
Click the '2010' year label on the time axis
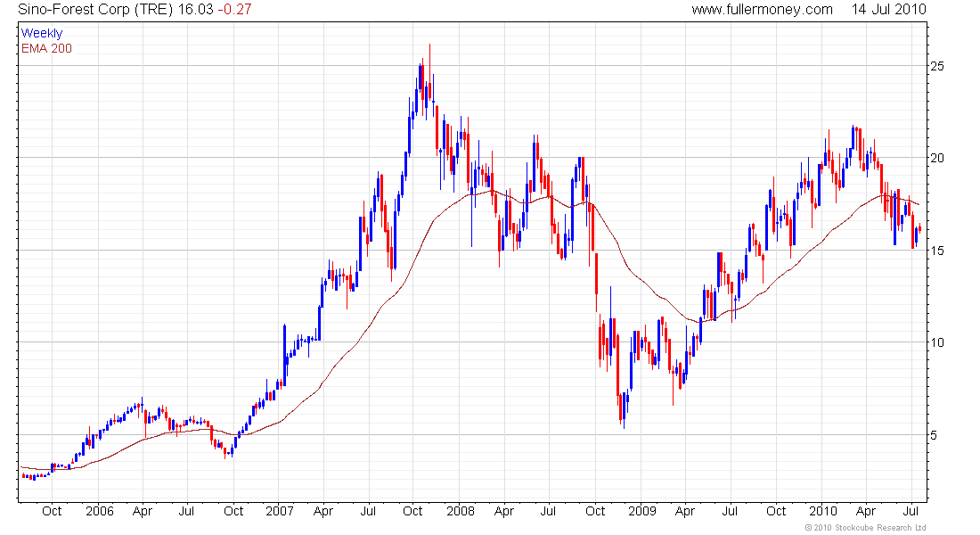click(823, 511)
